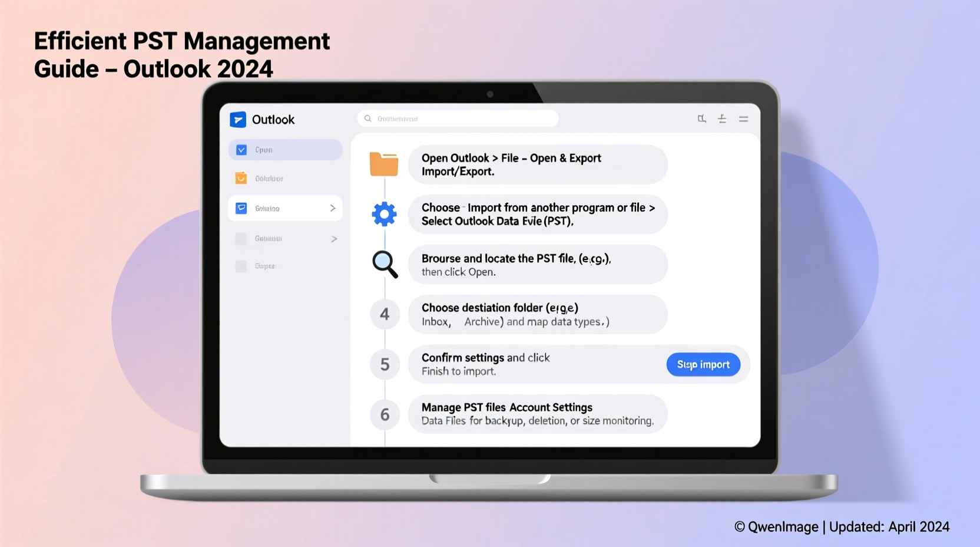Screen dimensions: 980x547
Task: Select the "Open Outlook > File – Open & Export" step
Action: (x=538, y=164)
